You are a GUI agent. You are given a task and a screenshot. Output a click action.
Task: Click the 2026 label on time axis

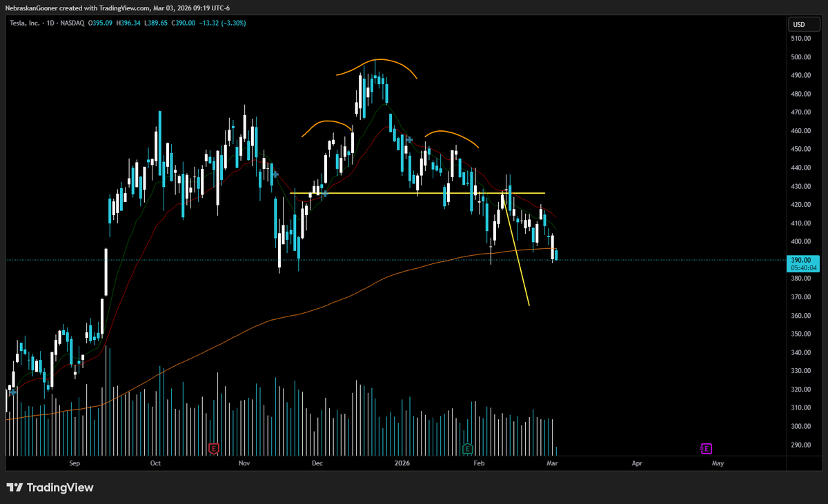pyautogui.click(x=402, y=464)
